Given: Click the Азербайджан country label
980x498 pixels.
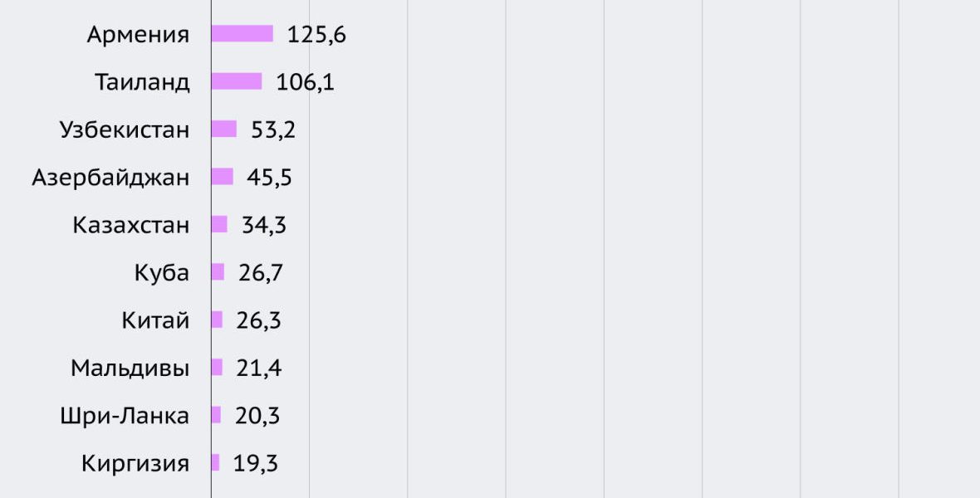Looking at the screenshot, I should 110,178.
